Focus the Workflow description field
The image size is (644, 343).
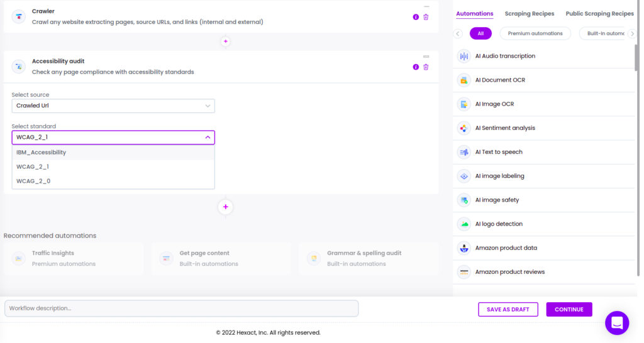182,308
